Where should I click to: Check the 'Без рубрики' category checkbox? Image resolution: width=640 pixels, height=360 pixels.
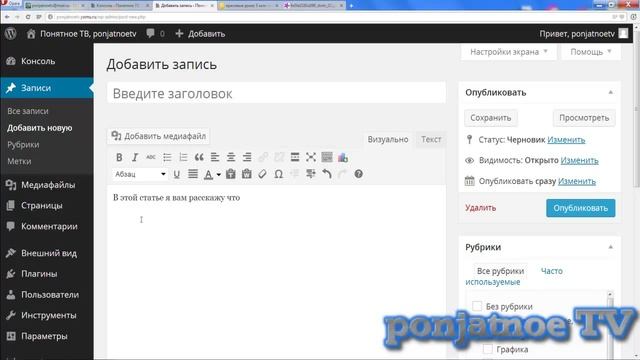[x=477, y=306]
